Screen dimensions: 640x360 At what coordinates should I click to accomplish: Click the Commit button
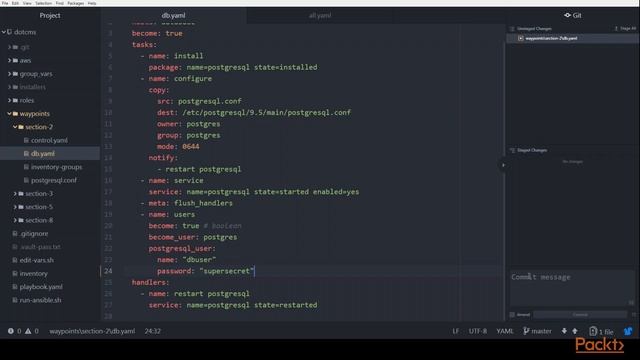point(580,315)
